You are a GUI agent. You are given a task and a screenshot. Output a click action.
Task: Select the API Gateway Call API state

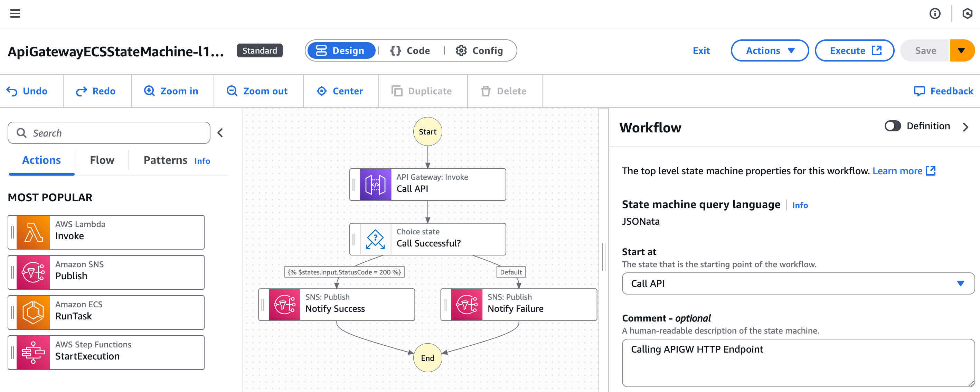427,185
